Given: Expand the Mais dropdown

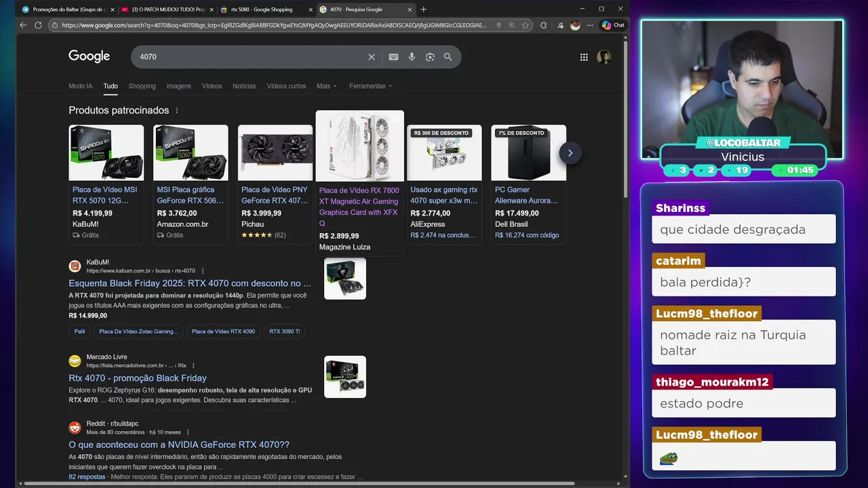Looking at the screenshot, I should click(325, 86).
